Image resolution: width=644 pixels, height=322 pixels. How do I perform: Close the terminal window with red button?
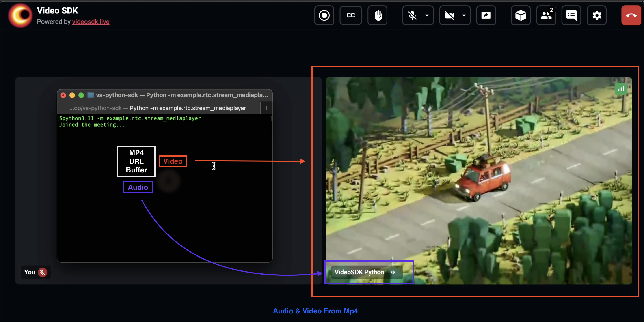[63, 95]
